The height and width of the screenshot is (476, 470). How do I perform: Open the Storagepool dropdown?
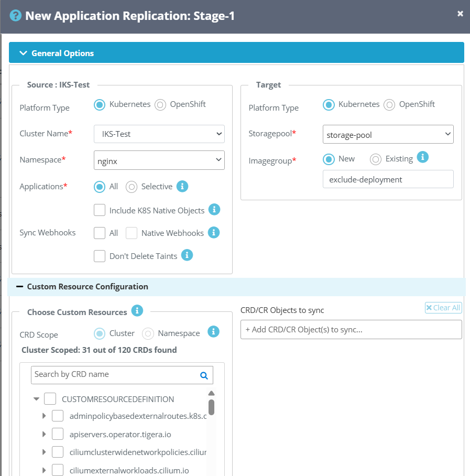click(388, 134)
